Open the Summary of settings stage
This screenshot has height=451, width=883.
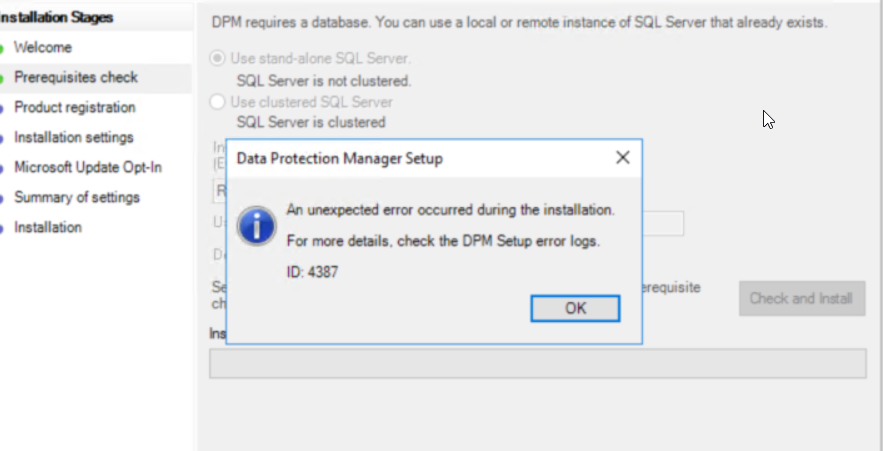coord(77,198)
